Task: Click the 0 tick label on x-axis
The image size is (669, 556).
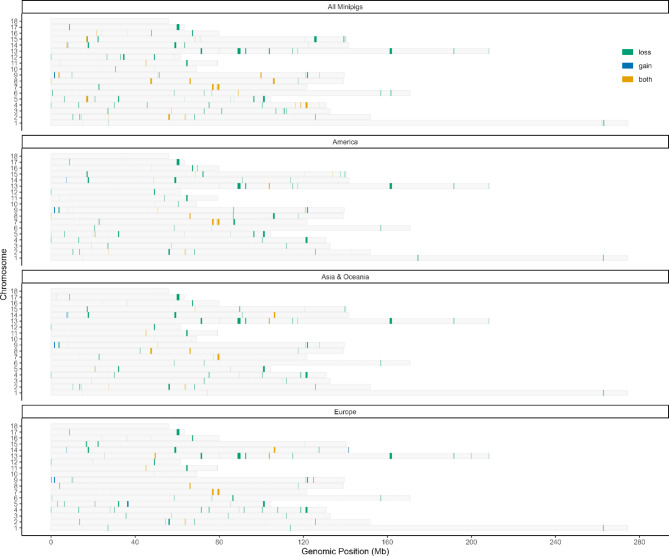Action: [51, 542]
